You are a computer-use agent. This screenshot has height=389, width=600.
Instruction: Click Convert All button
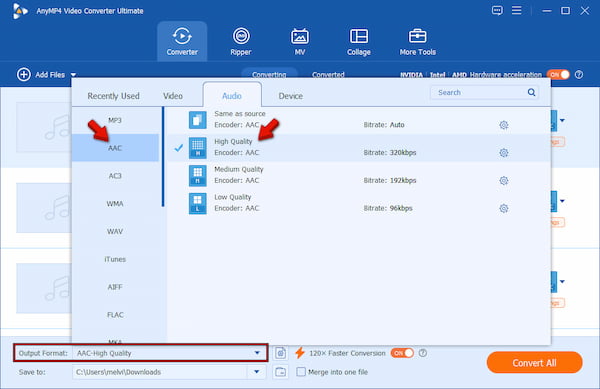pyautogui.click(x=534, y=363)
